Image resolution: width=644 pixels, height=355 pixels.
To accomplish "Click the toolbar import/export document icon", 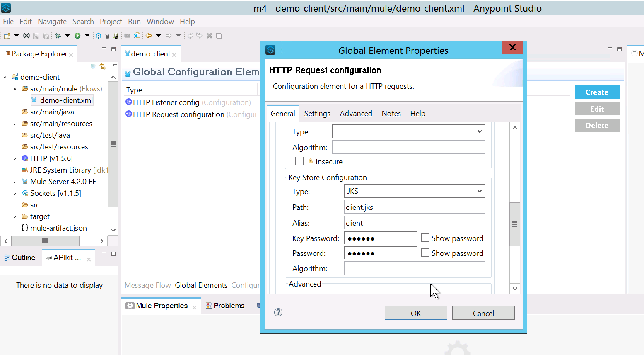I will (137, 36).
